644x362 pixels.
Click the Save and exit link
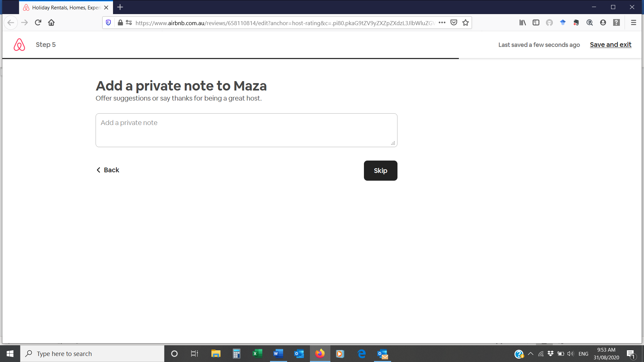(x=610, y=45)
